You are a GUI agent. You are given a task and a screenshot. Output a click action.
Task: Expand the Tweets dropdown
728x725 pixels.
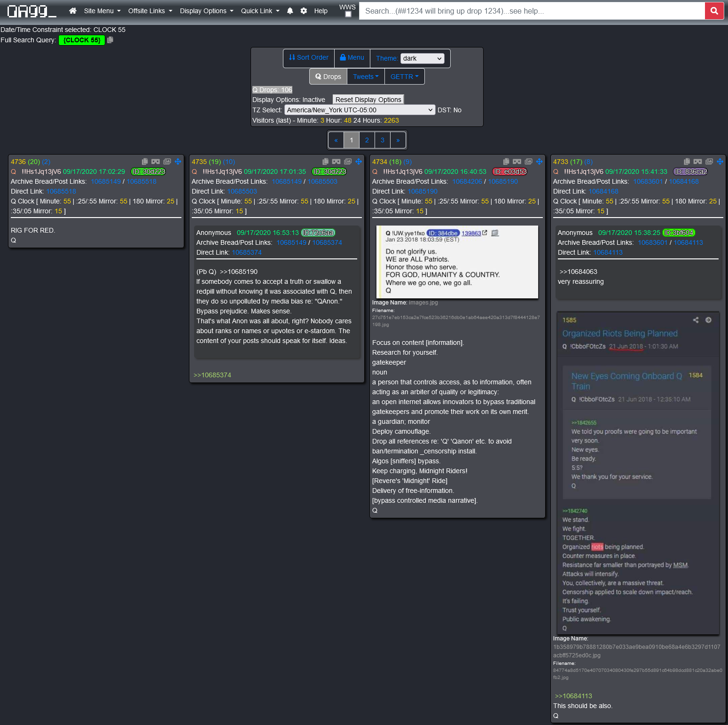click(x=366, y=77)
